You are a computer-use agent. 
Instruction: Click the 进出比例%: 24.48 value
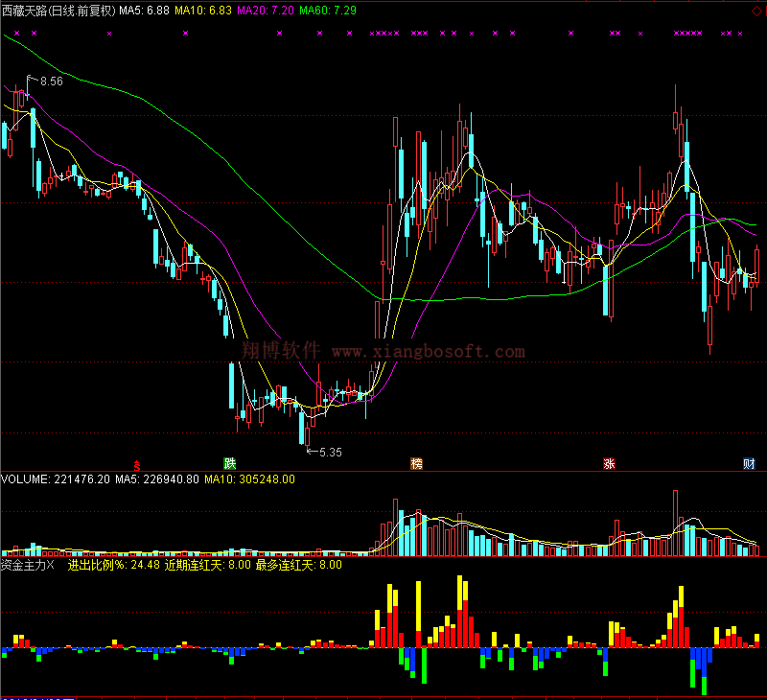pyautogui.click(x=113, y=565)
